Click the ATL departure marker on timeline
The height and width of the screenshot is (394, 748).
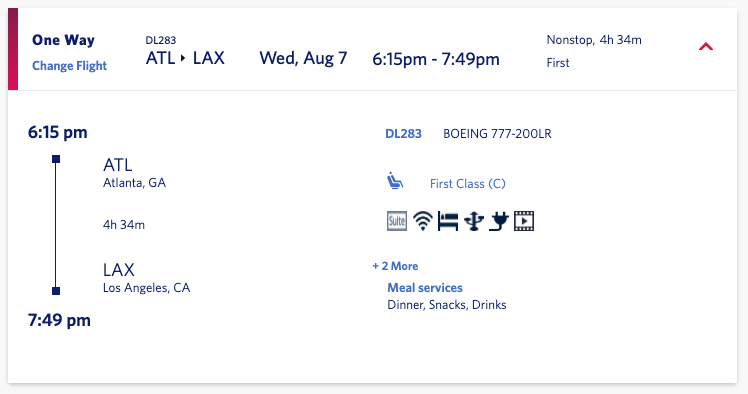(56, 159)
